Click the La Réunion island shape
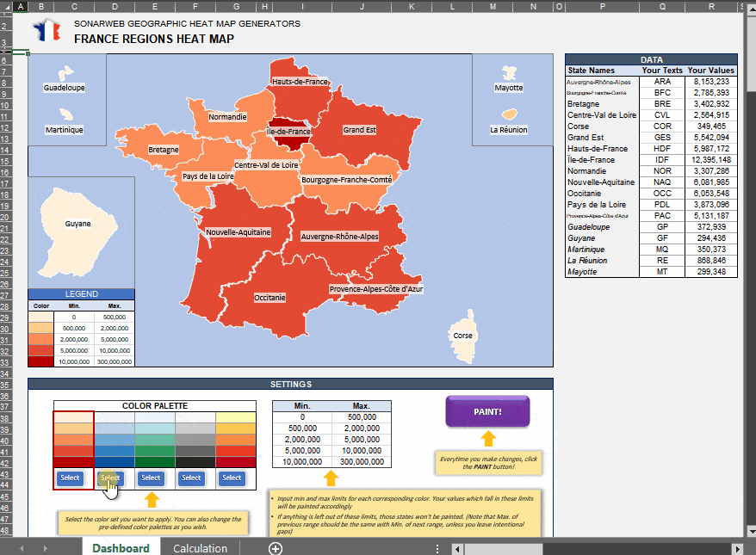The height and width of the screenshot is (555, 756). (509, 114)
